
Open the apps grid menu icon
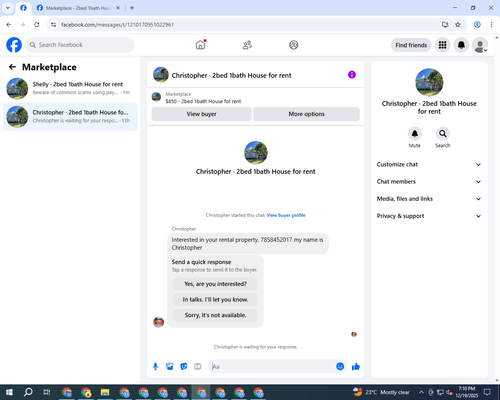[442, 45]
